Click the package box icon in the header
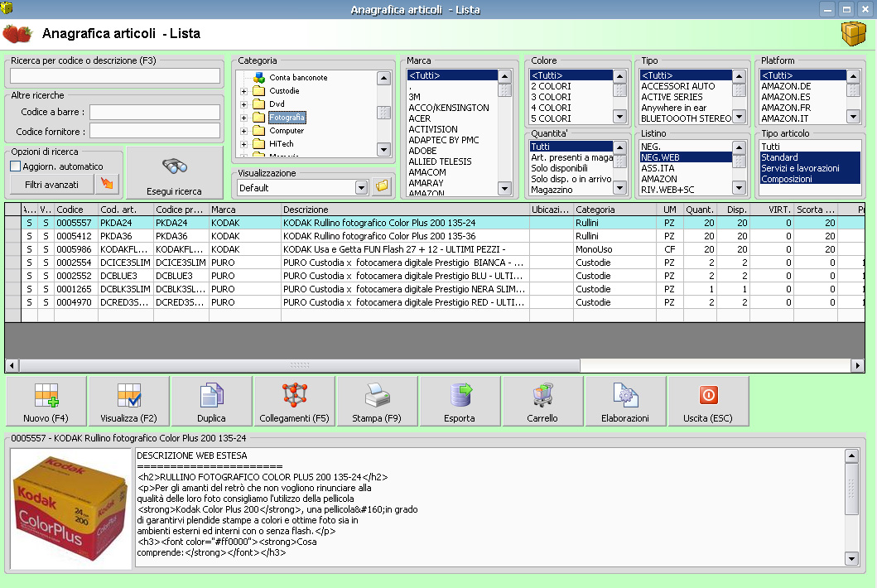This screenshot has width=877, height=588. pos(854,34)
